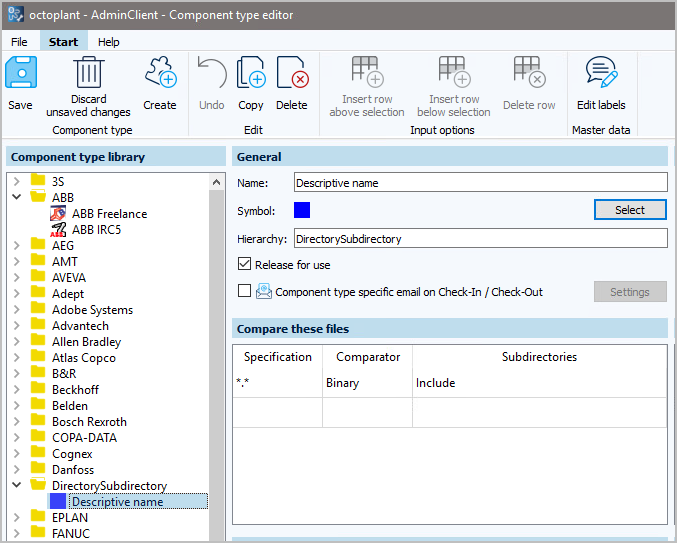The image size is (677, 543).
Task: Select B&R in the library
Action: (x=64, y=373)
